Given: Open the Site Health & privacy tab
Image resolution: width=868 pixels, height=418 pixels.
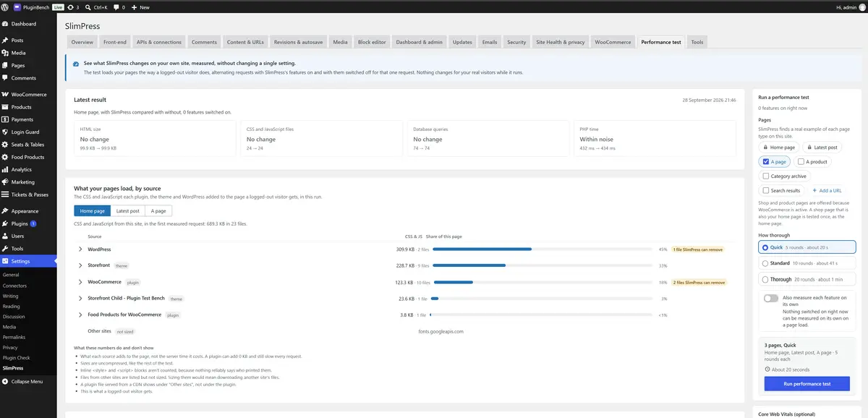Looking at the screenshot, I should tap(560, 42).
